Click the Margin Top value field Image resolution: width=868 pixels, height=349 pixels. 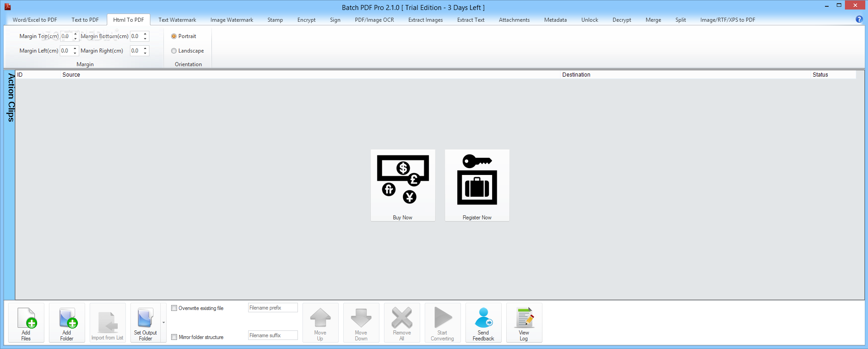[67, 36]
